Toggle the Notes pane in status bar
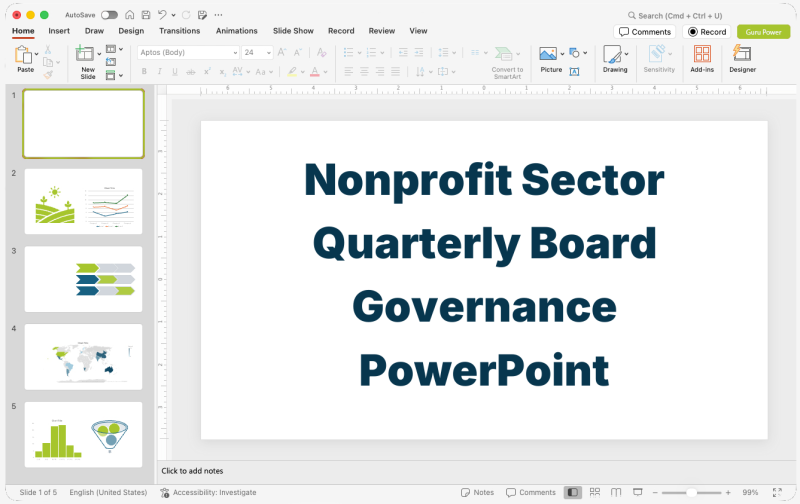Screen dimensions: 800x504 pos(478,492)
